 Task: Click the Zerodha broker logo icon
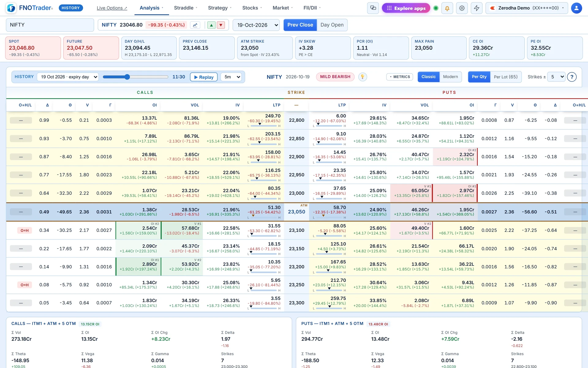tap(492, 8)
